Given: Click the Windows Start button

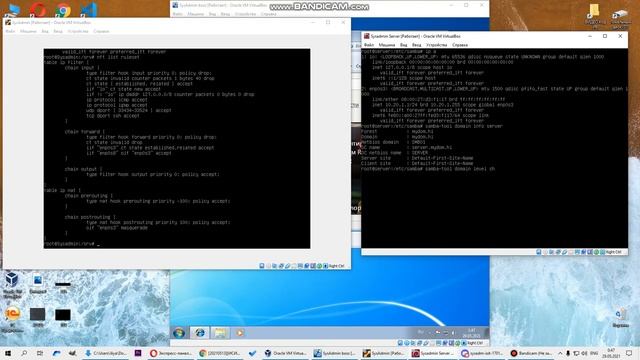Looking at the screenshot, I should [x=7, y=353].
